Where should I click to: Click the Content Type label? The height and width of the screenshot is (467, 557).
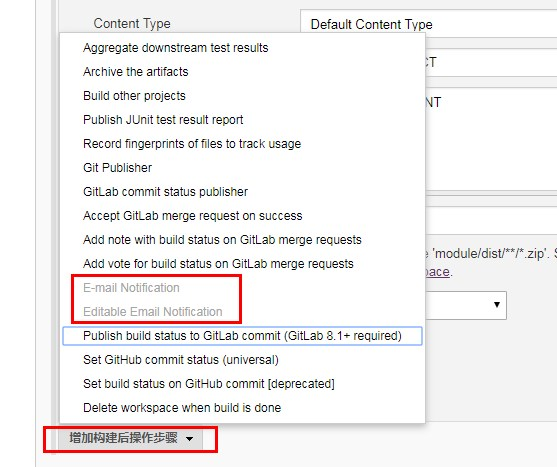[132, 24]
